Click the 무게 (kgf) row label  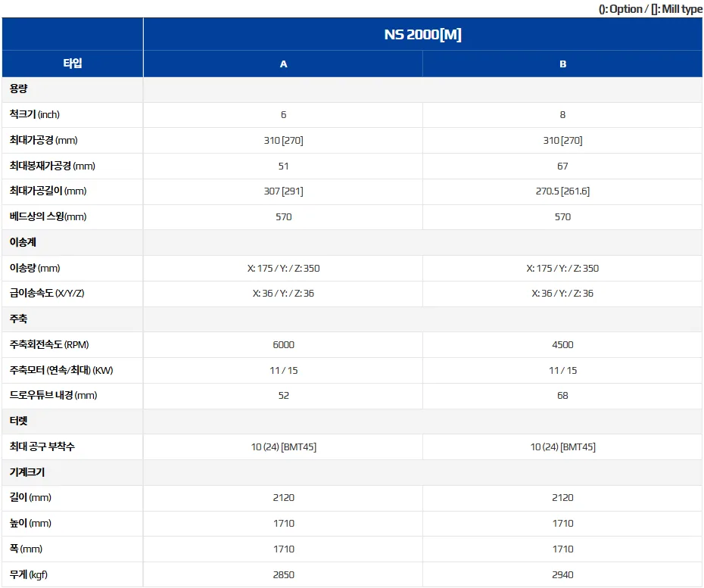pos(29,574)
